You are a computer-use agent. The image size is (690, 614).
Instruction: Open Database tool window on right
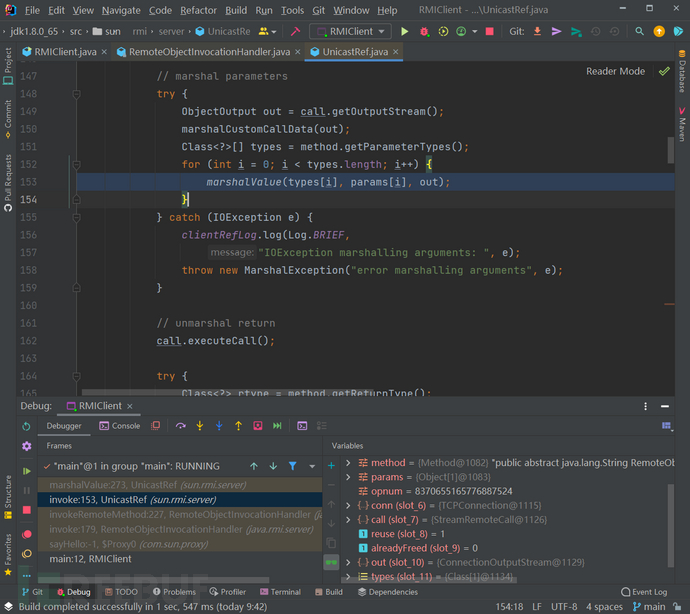(x=682, y=71)
